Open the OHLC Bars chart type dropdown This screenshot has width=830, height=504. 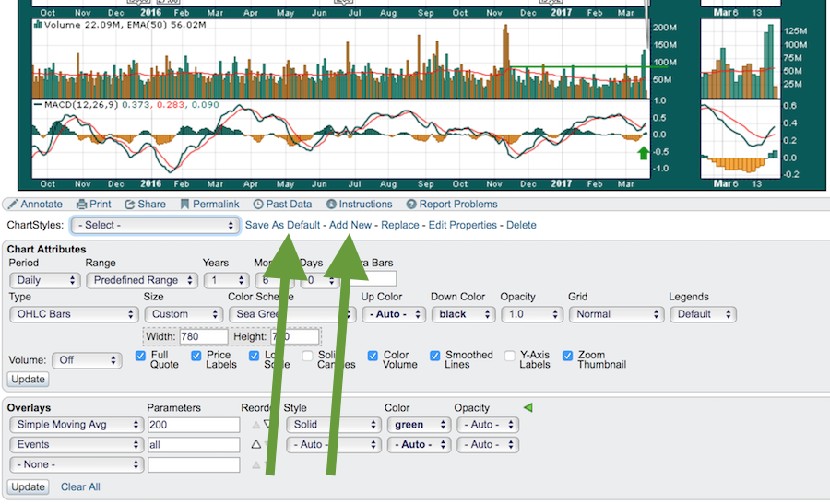click(75, 314)
